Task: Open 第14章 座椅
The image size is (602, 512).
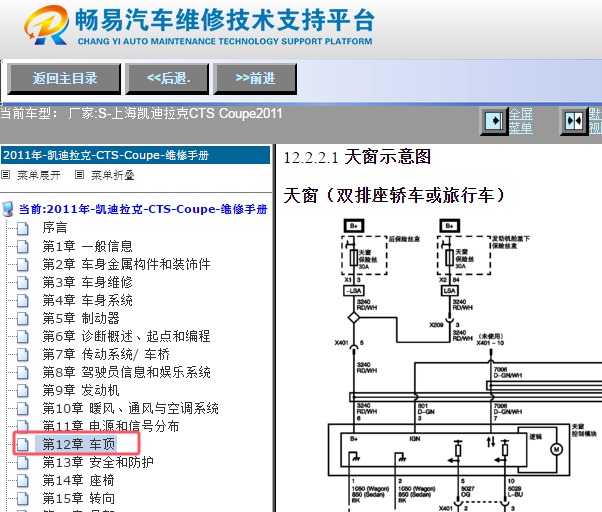Action: [78, 481]
